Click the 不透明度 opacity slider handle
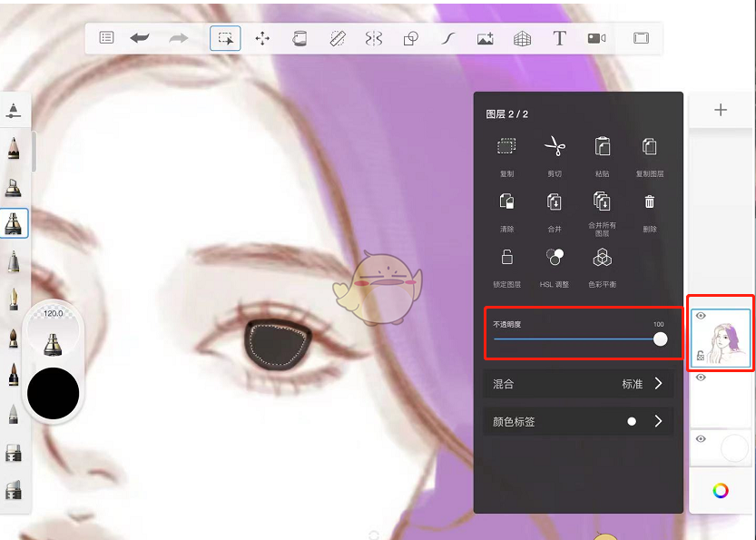 coord(660,339)
